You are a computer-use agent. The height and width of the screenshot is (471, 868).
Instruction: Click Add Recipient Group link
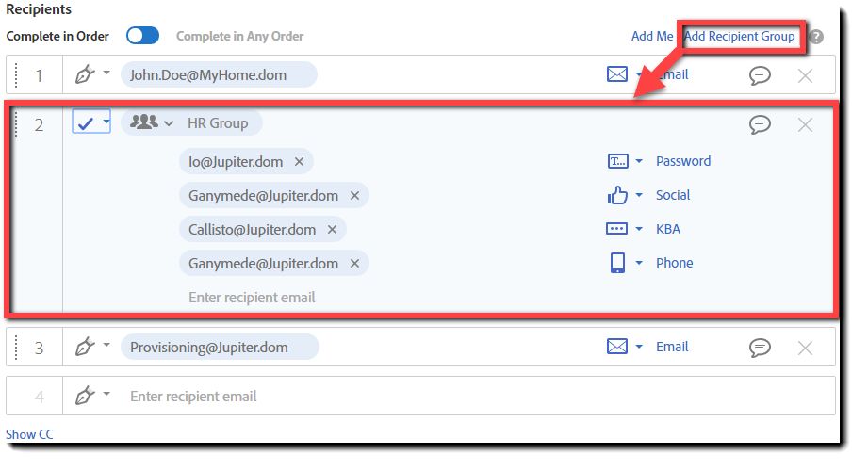pos(740,36)
